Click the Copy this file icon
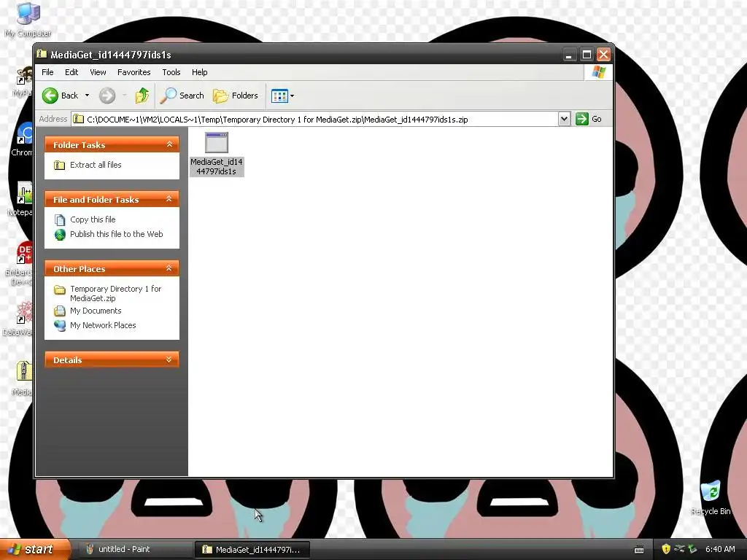Viewport: 747px width, 560px height. [x=60, y=220]
